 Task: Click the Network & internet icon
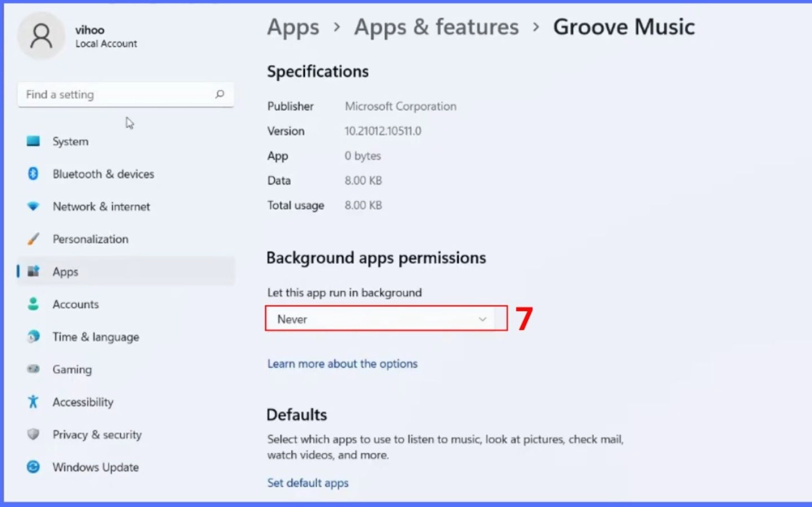pyautogui.click(x=34, y=207)
